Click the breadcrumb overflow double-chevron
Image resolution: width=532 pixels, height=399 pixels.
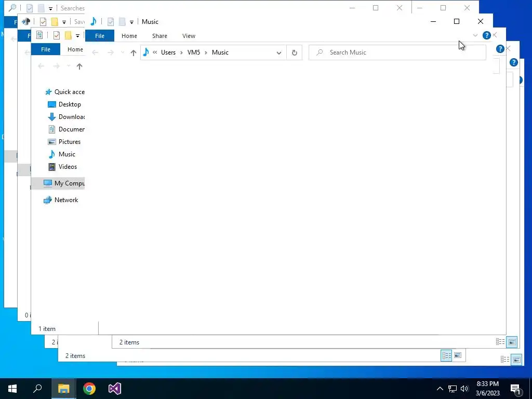point(155,52)
